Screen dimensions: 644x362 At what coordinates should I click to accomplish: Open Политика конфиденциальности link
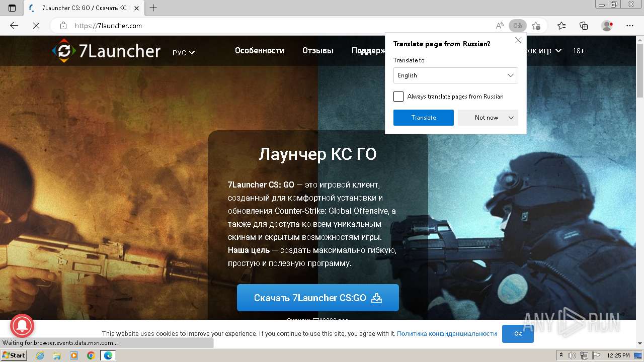447,334
